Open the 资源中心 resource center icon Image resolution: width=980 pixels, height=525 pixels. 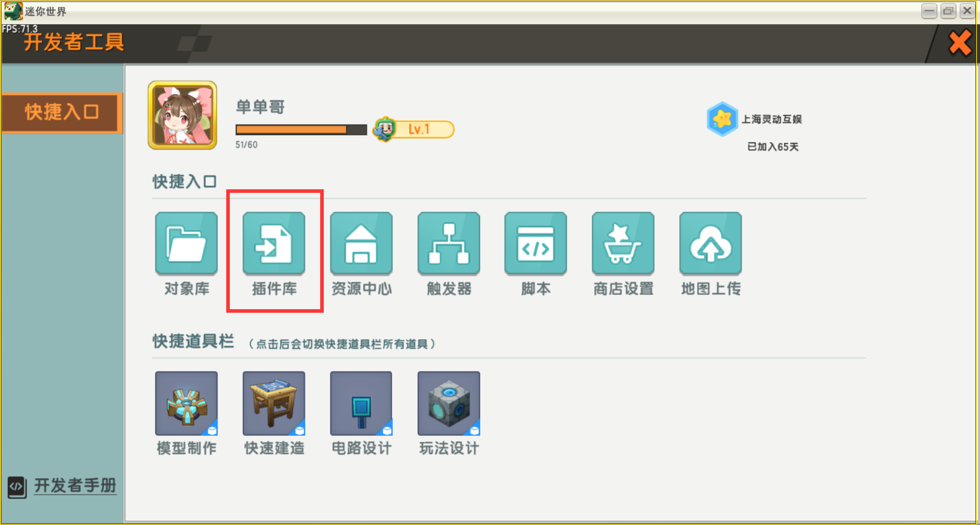pyautogui.click(x=361, y=243)
